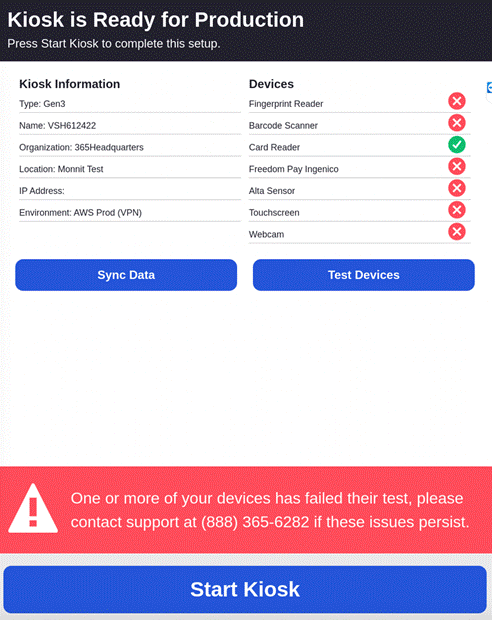Click the Webcam red X status icon

456,232
